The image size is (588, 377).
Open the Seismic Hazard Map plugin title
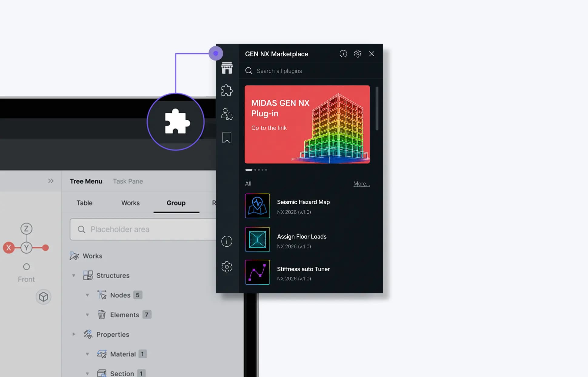coord(303,202)
